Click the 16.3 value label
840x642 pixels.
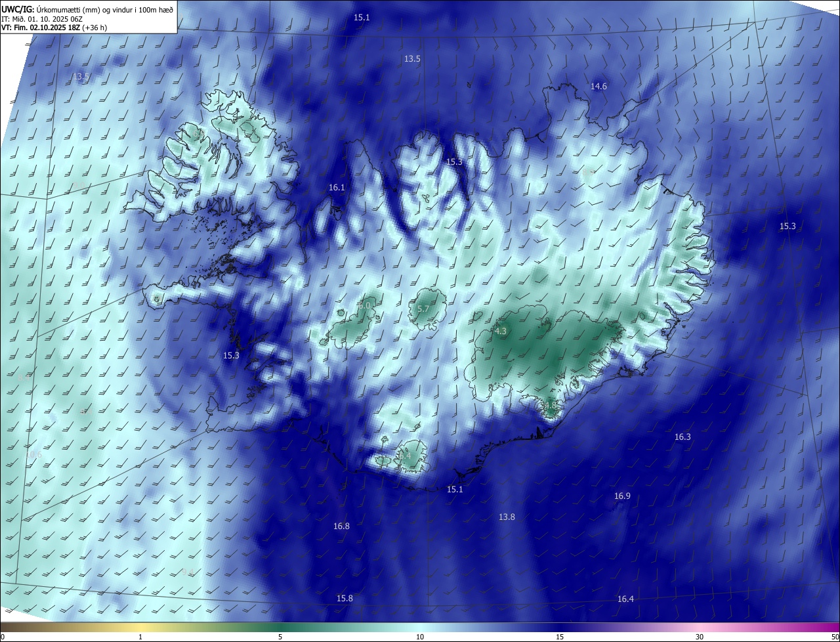coord(682,437)
